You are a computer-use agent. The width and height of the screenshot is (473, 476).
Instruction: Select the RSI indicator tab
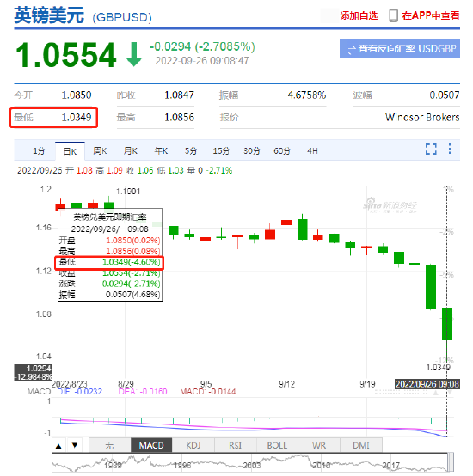pyautogui.click(x=236, y=445)
